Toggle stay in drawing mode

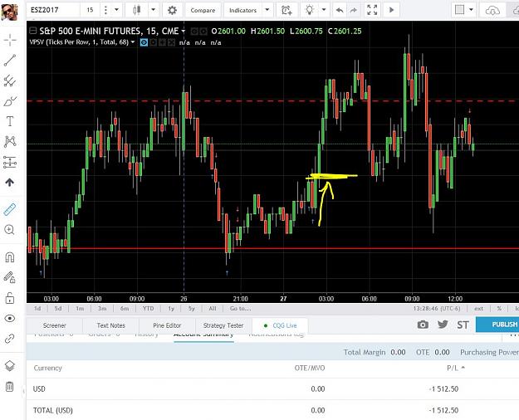coord(10,277)
